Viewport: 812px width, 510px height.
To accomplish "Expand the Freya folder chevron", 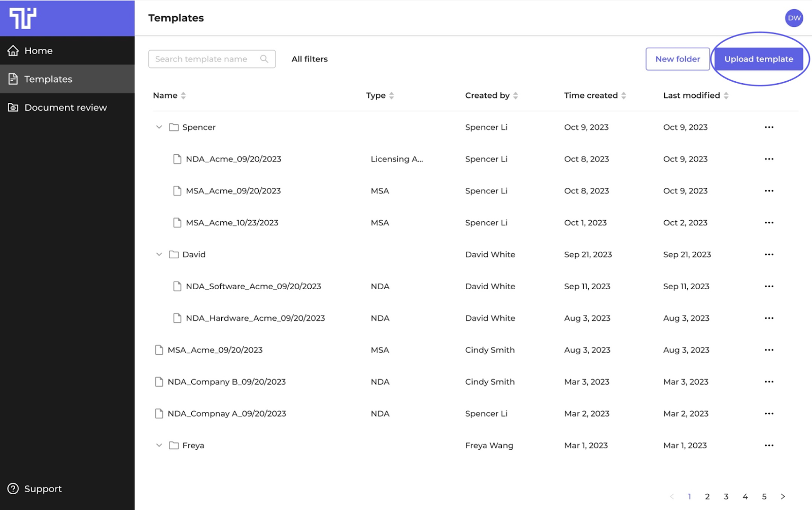I will click(159, 445).
